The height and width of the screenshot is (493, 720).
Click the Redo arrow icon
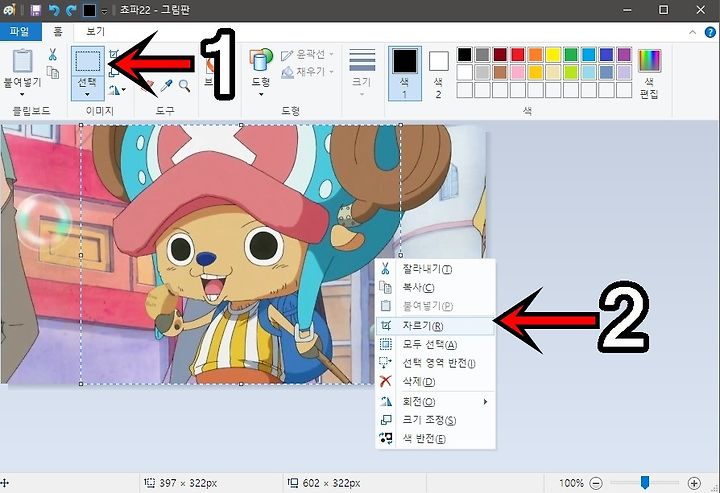[71, 10]
